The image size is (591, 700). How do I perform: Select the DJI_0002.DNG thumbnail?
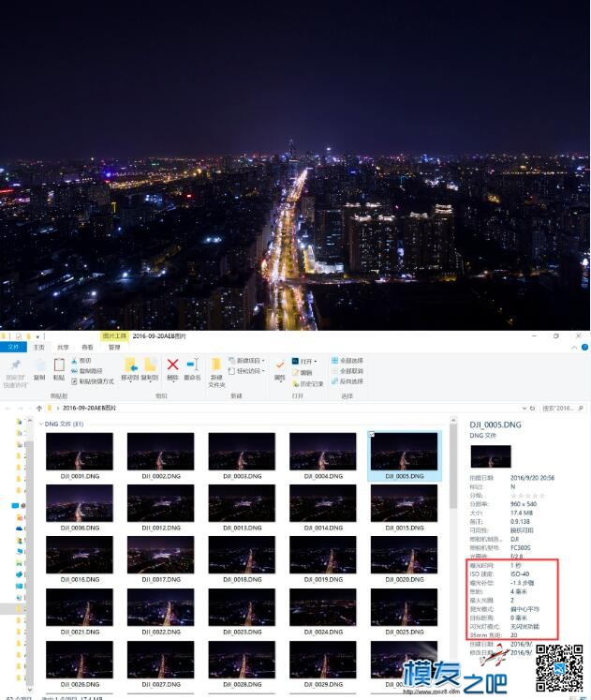point(160,452)
